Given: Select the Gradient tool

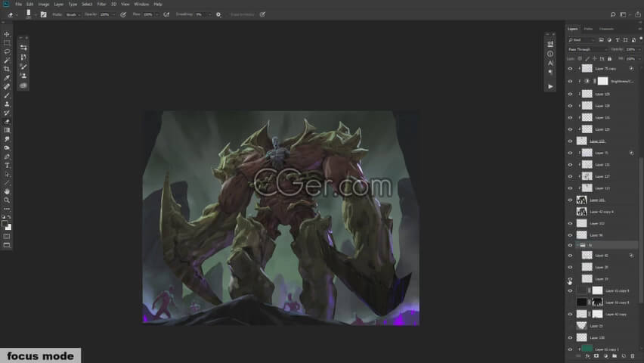Looking at the screenshot, I should point(7,130).
